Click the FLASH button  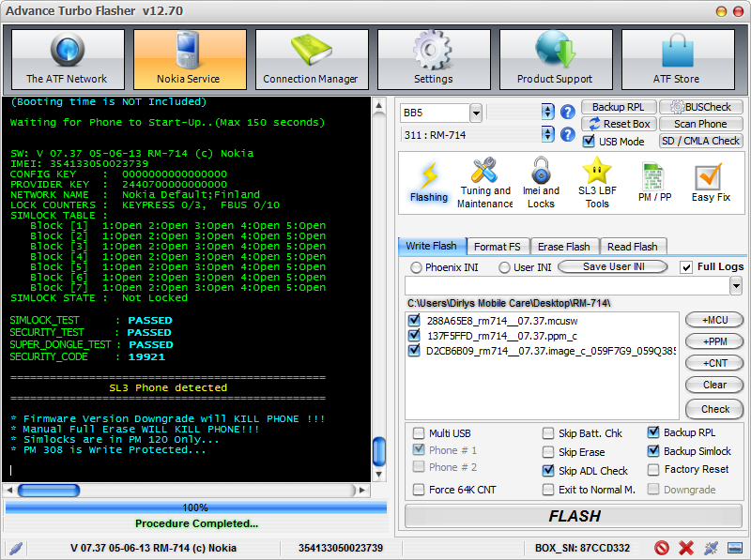pyautogui.click(x=574, y=516)
